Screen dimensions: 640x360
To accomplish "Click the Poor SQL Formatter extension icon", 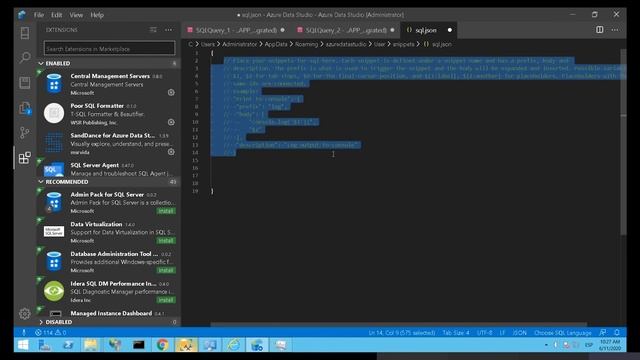I will [x=54, y=113].
